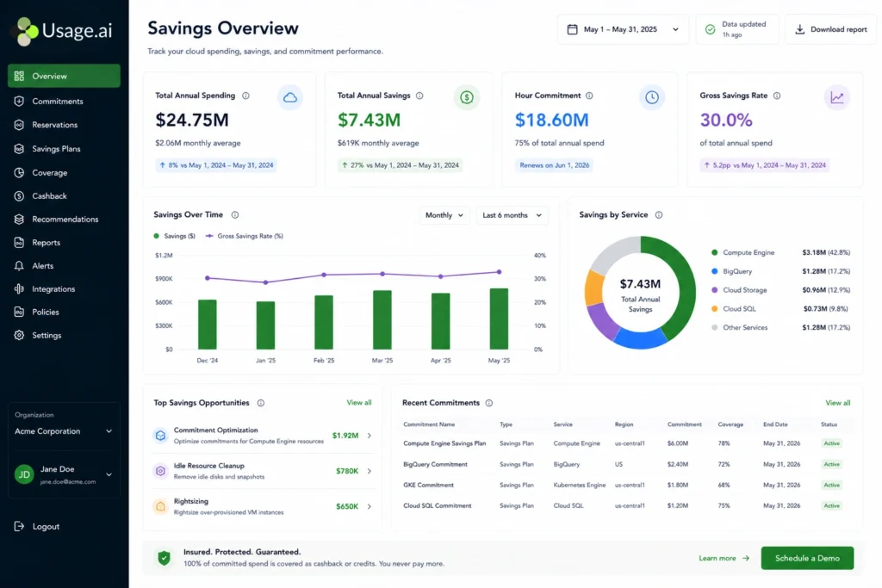The image size is (882, 588).
Task: Click the Reservations icon in sidebar
Action: point(19,125)
